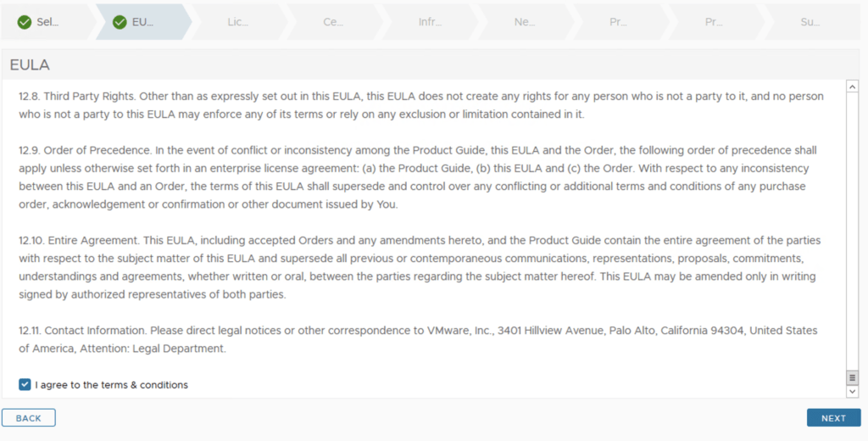Select the second 'Pr...' wizard step
The image size is (868, 441).
715,22
